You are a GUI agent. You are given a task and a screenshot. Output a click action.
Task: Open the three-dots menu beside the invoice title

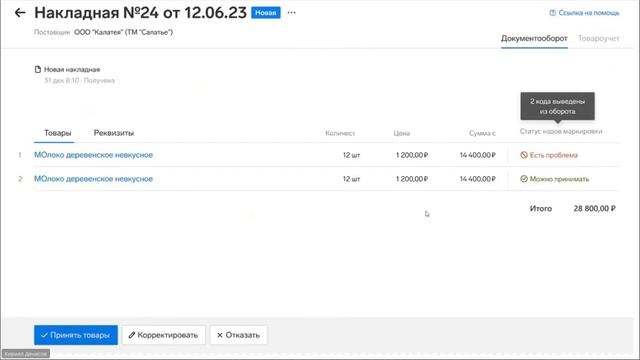pyautogui.click(x=291, y=13)
